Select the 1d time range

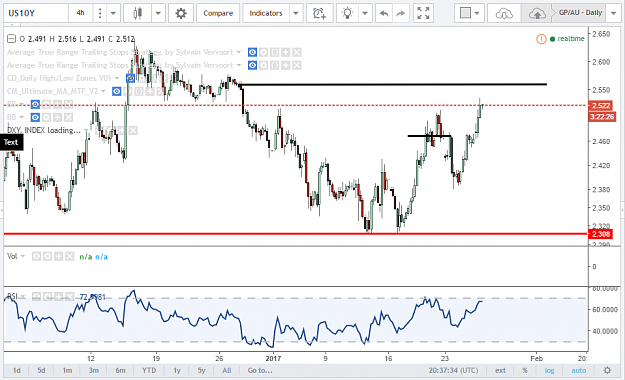pyautogui.click(x=17, y=370)
